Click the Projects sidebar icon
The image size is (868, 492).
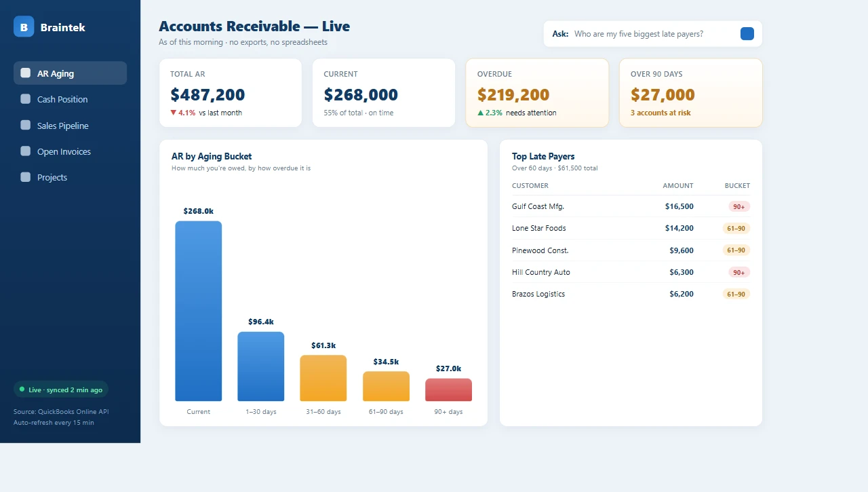26,177
